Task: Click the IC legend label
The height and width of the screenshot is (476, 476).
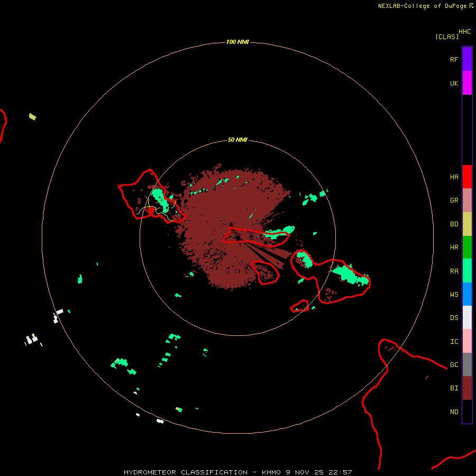Action: (x=454, y=342)
